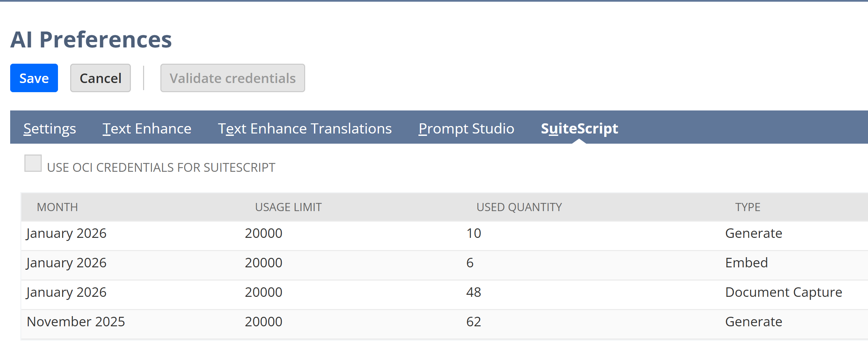This screenshot has width=868, height=349.
Task: Click the Validate credentials button
Action: click(x=233, y=78)
